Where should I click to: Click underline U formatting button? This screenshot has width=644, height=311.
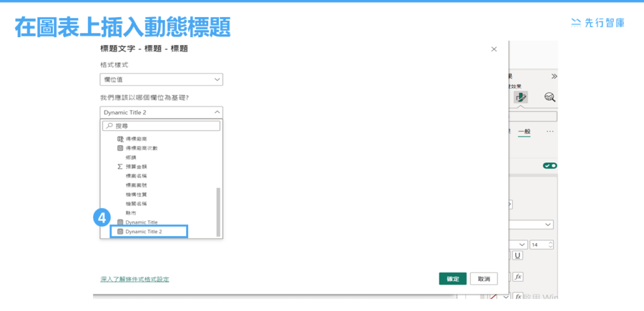pos(518,256)
